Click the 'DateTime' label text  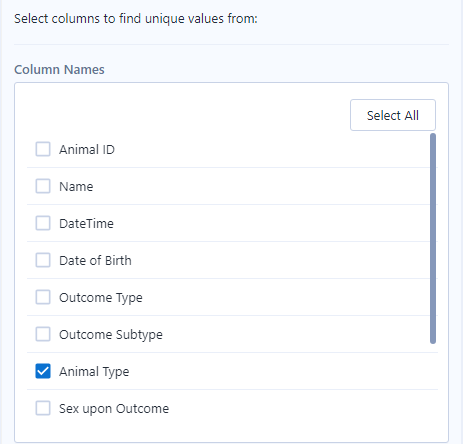[86, 223]
